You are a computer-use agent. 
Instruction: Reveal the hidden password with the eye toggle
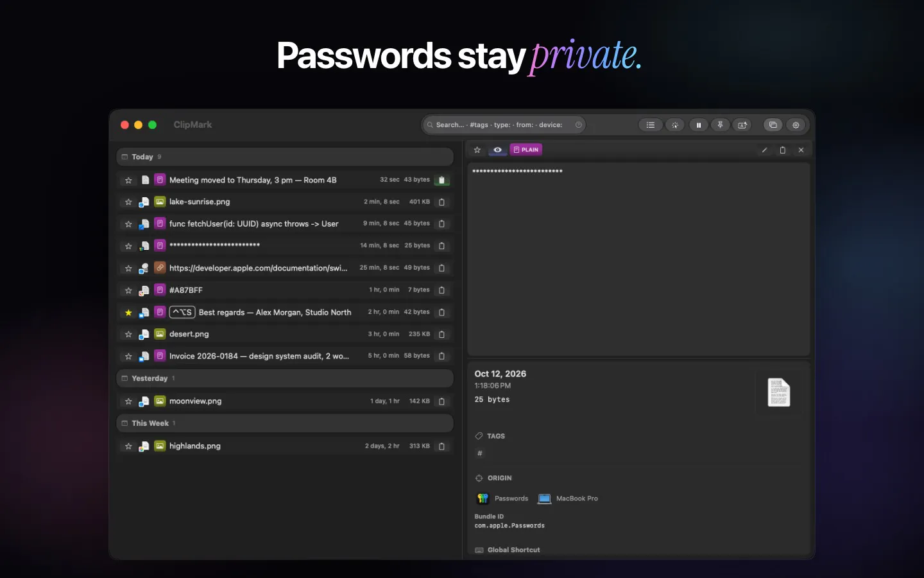[x=497, y=150]
